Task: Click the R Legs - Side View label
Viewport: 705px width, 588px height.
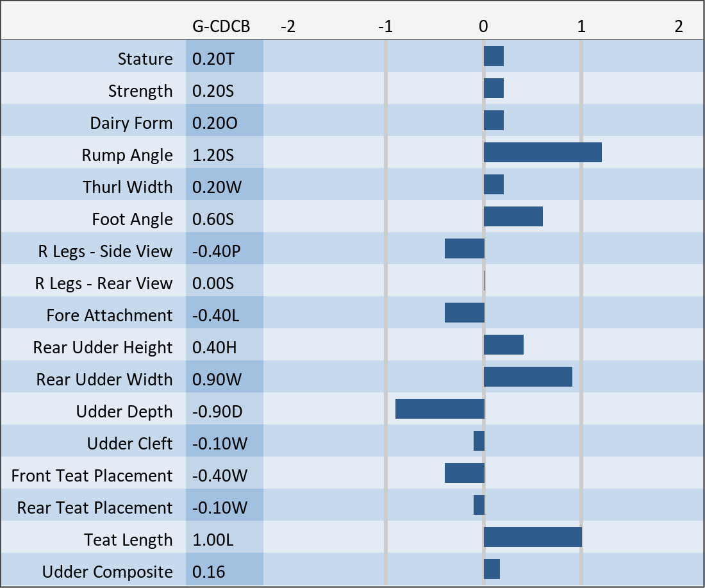Action: [x=105, y=251]
